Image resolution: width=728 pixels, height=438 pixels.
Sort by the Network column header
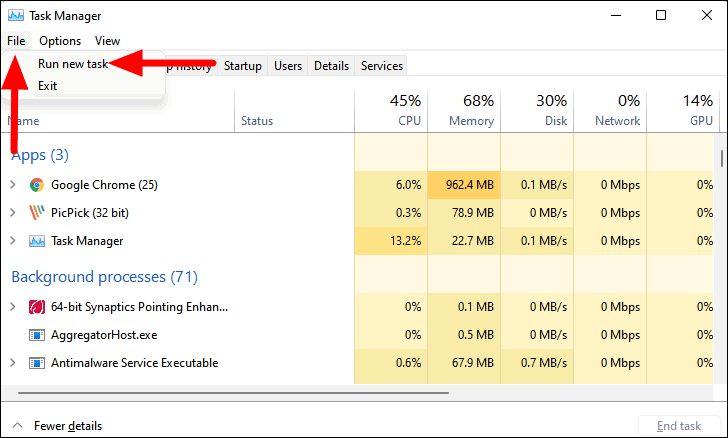tap(610, 111)
